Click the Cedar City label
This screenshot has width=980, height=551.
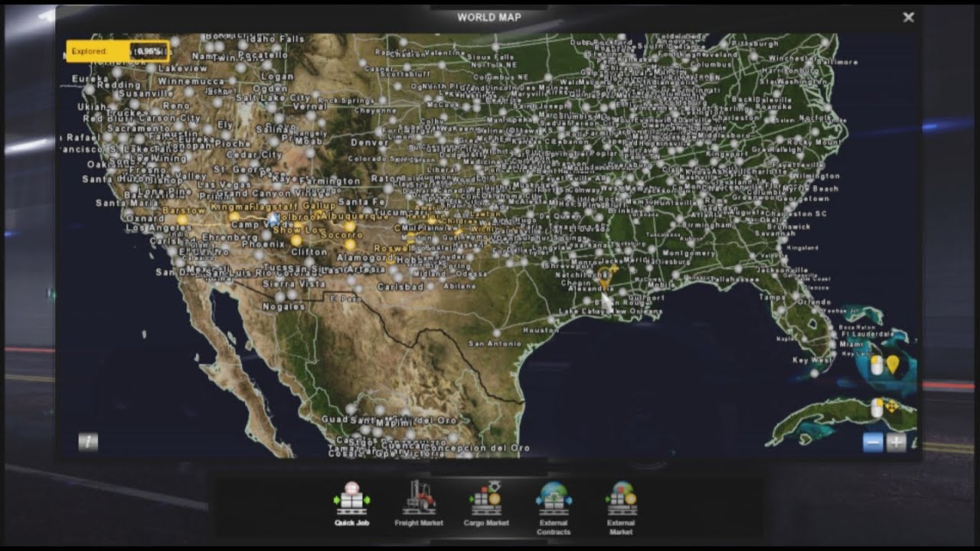click(255, 155)
